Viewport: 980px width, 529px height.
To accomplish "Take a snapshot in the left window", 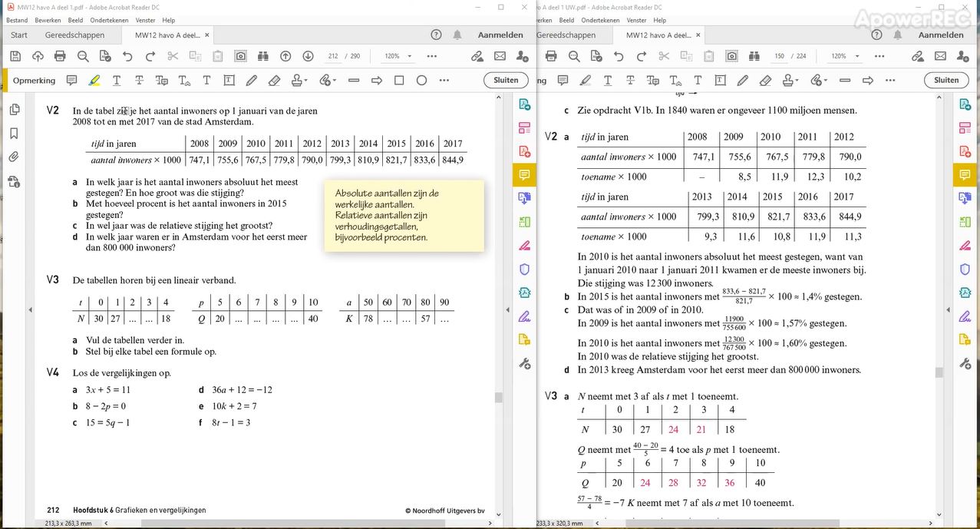I will coord(241,56).
